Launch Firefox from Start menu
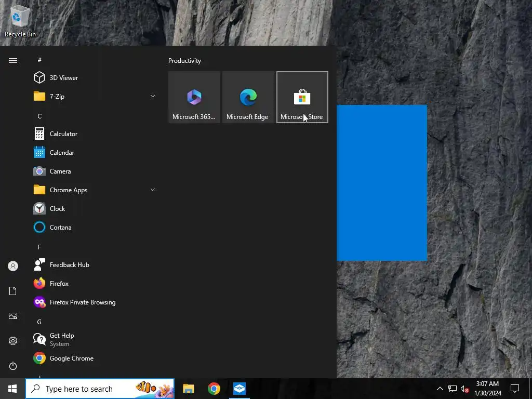Screen dimensions: 532x399 [x=95, y=283]
